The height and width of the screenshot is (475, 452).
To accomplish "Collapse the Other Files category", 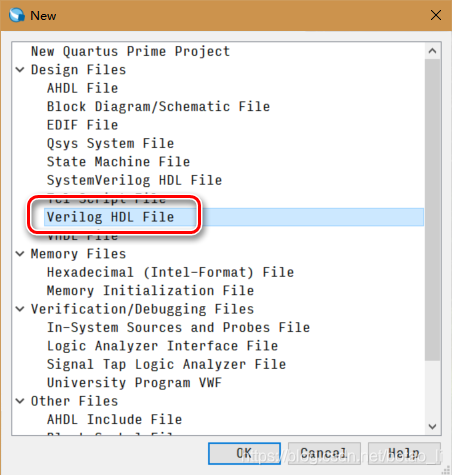I will click(20, 401).
